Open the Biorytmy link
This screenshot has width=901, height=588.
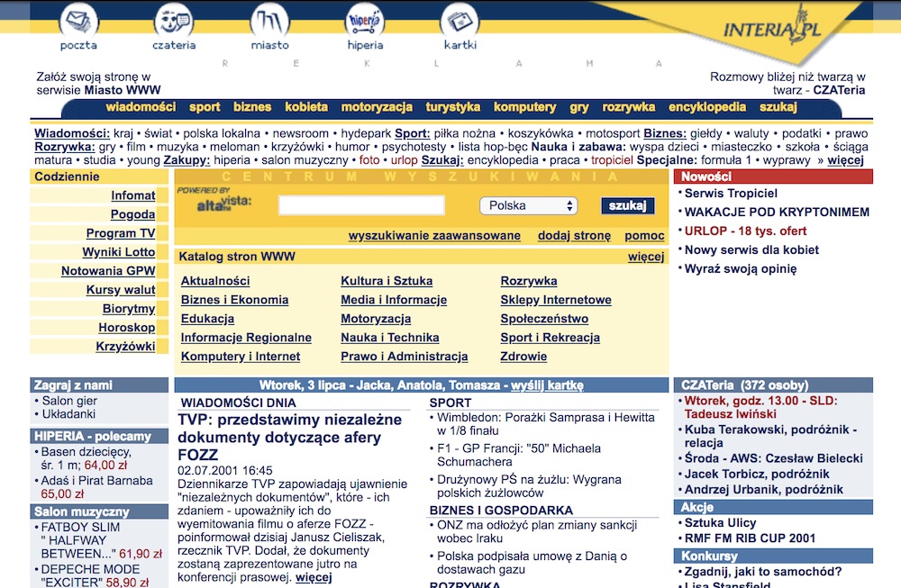pyautogui.click(x=129, y=308)
